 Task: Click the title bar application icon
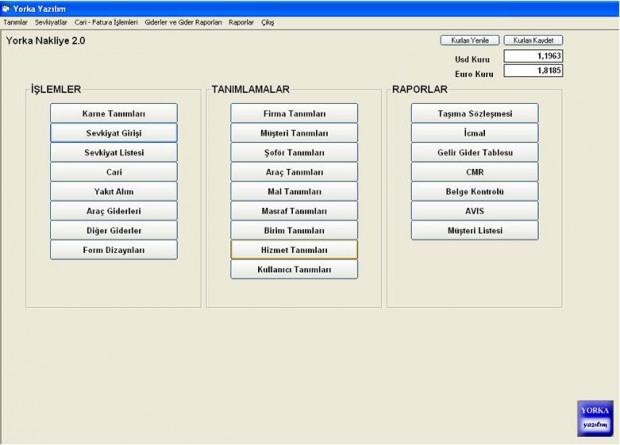[6, 8]
